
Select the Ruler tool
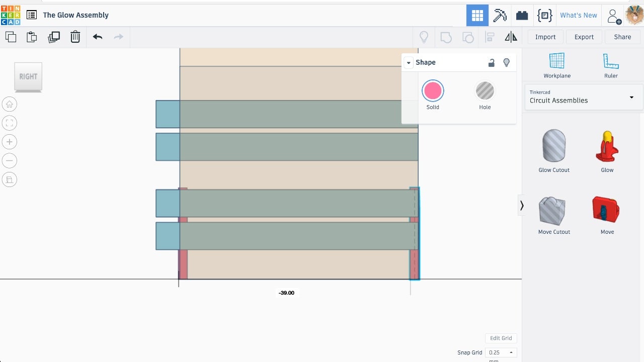pyautogui.click(x=611, y=65)
